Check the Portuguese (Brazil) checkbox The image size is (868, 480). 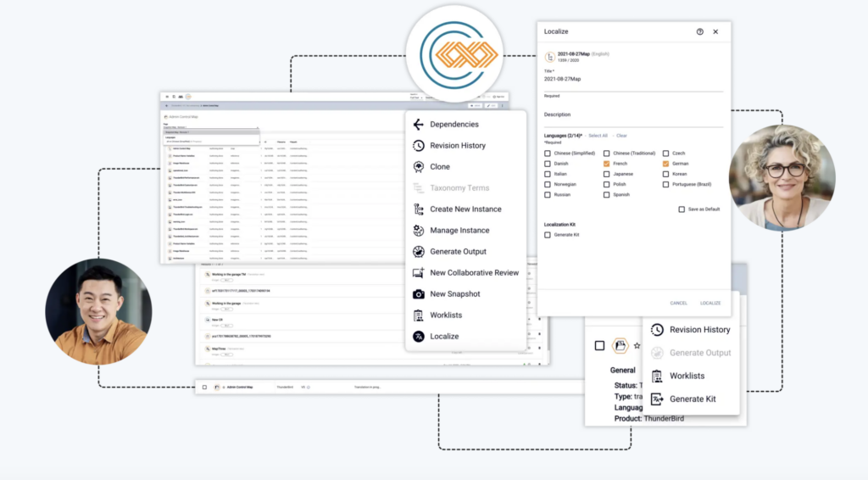(x=666, y=184)
